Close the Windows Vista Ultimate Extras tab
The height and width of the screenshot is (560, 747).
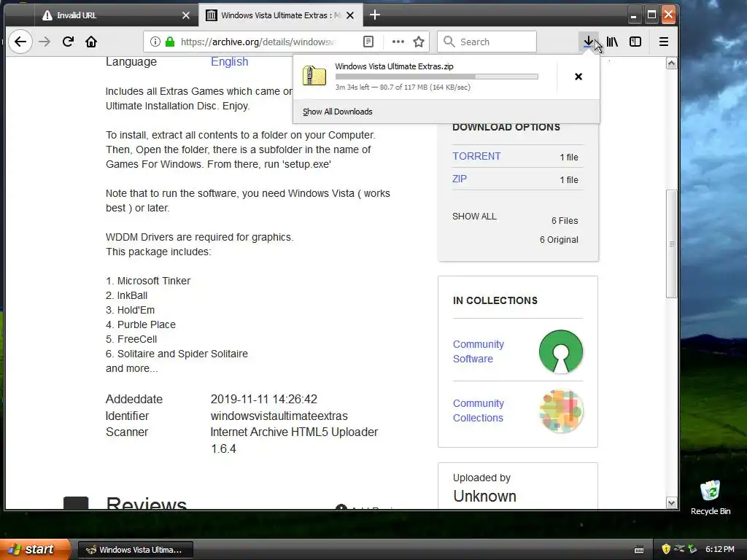coord(350,15)
